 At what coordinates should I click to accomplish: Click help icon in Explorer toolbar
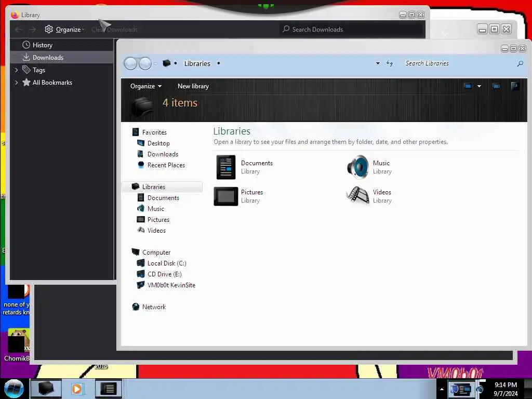[515, 86]
